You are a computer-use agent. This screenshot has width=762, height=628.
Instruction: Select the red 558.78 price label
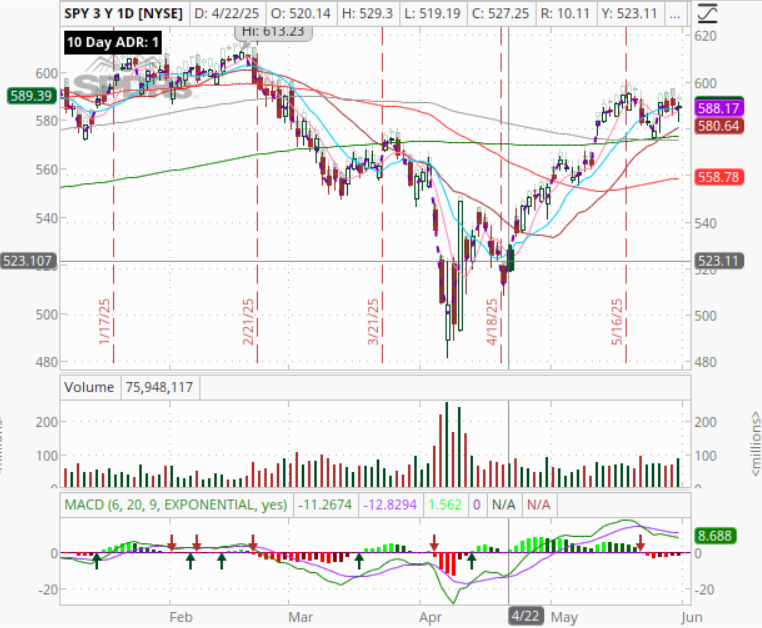tap(718, 177)
